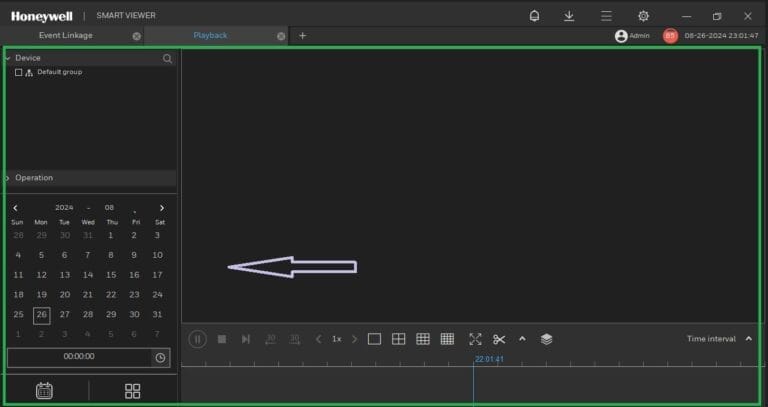
Task: Open the alarm bell notifications
Action: tap(534, 16)
